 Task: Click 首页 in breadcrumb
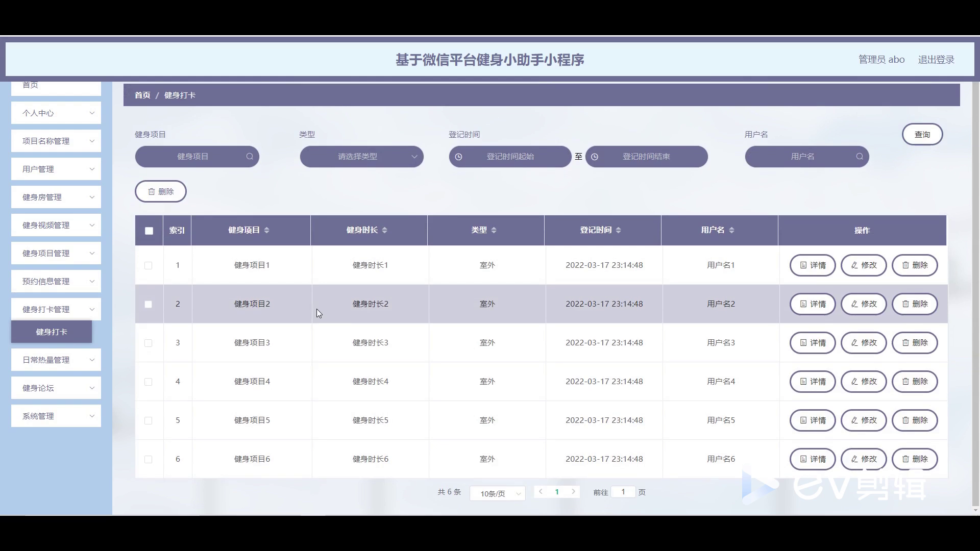pyautogui.click(x=142, y=95)
